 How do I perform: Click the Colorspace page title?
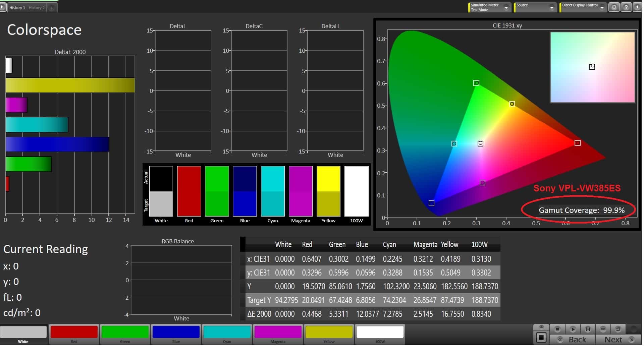[44, 30]
